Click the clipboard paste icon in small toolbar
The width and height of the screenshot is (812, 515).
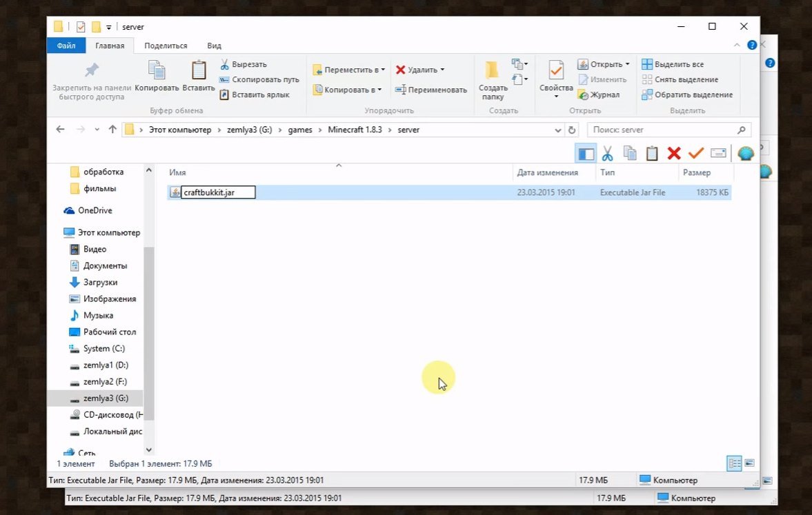click(652, 153)
